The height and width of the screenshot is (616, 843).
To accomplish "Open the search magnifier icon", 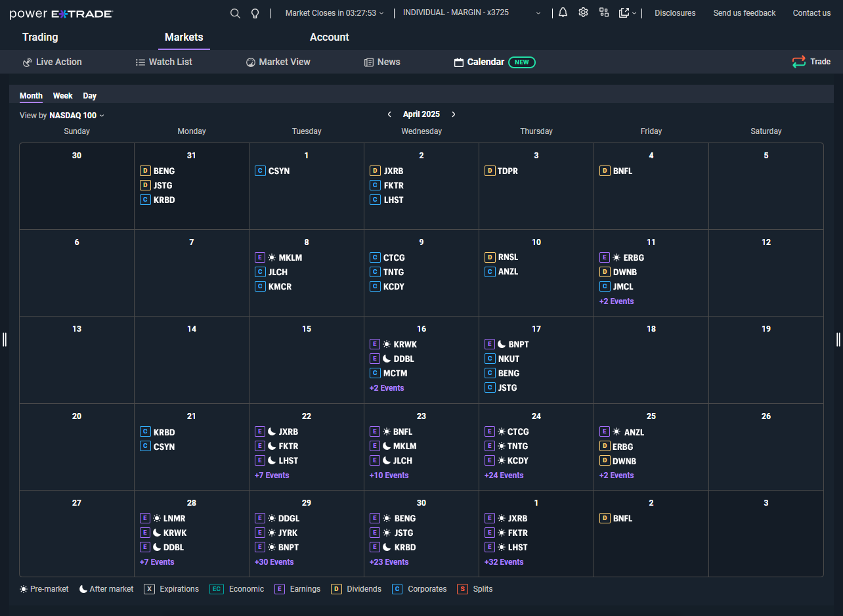I will click(235, 13).
